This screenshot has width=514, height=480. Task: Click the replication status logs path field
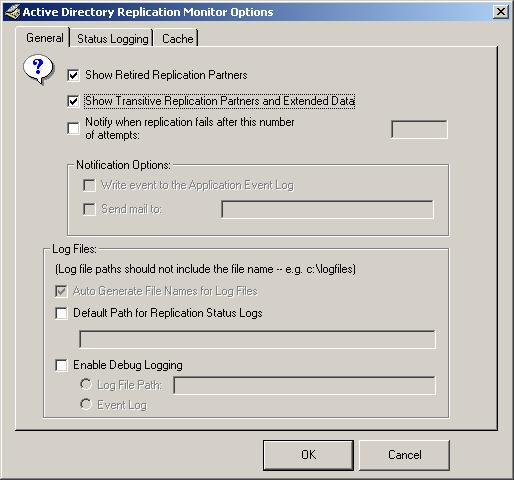pyautogui.click(x=257, y=339)
